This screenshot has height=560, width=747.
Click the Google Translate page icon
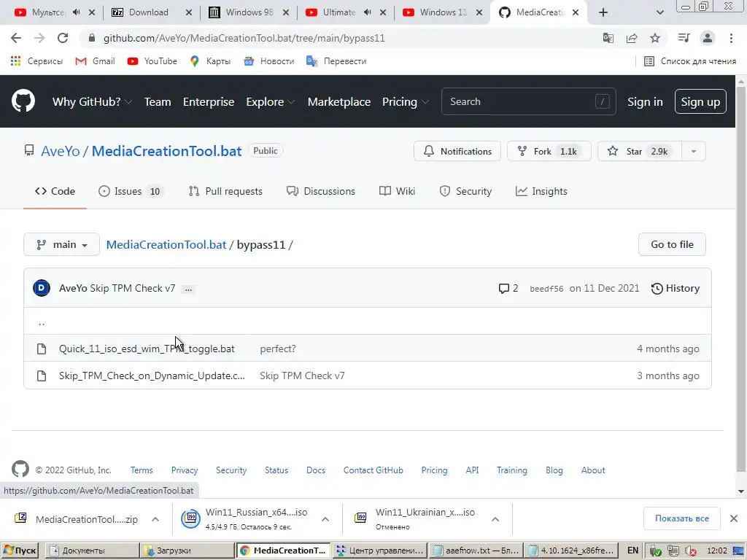click(x=608, y=38)
